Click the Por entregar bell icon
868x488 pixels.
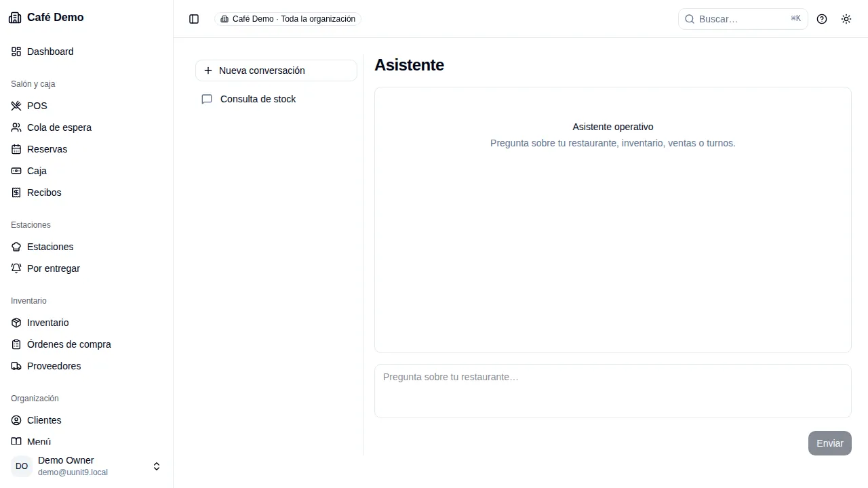pos(16,268)
